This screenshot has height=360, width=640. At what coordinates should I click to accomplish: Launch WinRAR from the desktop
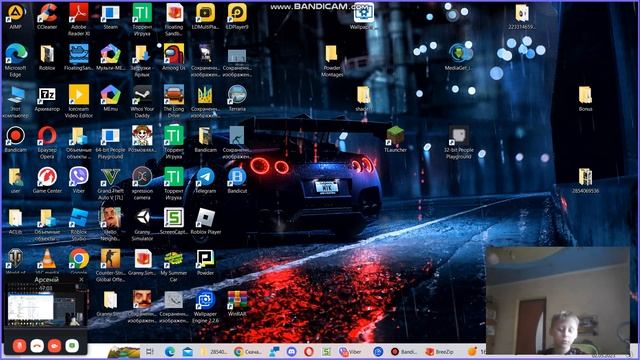click(x=237, y=300)
